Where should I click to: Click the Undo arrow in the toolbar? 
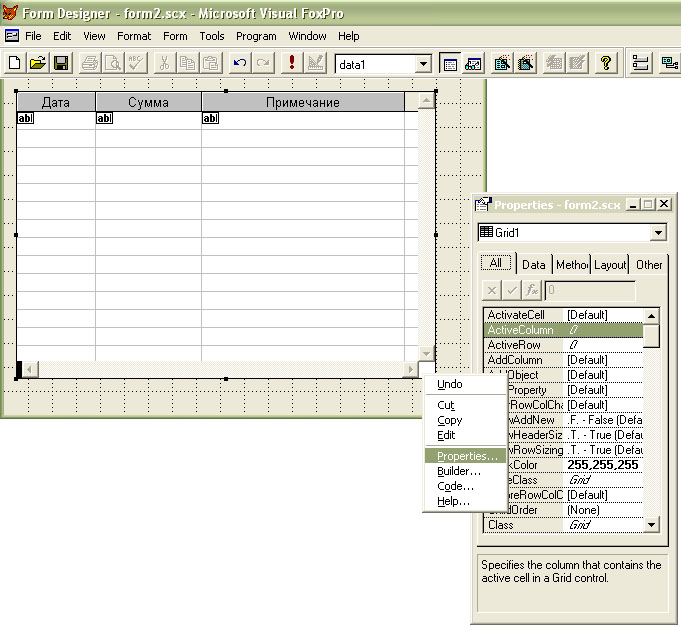[x=240, y=64]
